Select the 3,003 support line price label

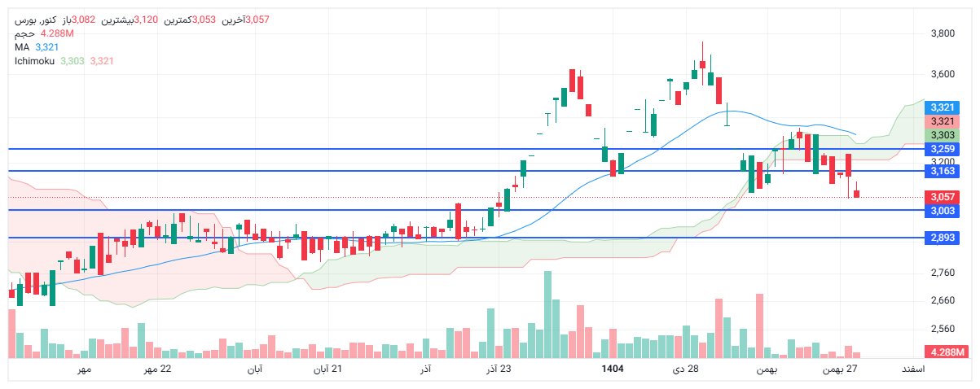pyautogui.click(x=943, y=211)
